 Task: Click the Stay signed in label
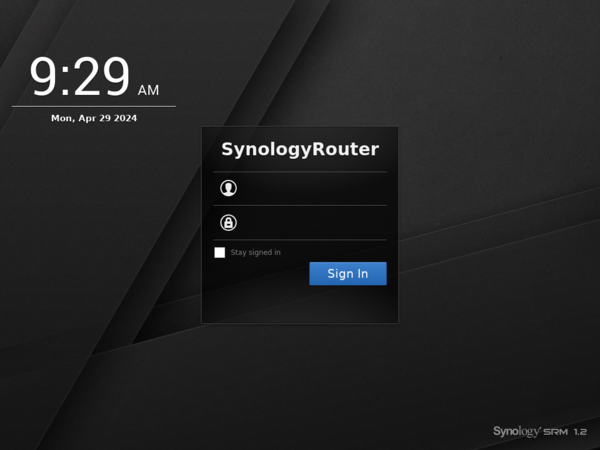coord(256,253)
